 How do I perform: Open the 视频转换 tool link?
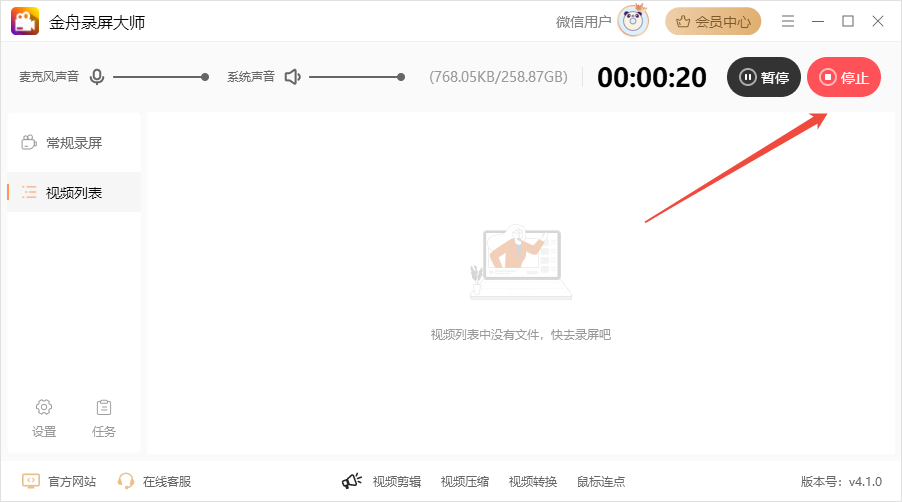pos(533,481)
